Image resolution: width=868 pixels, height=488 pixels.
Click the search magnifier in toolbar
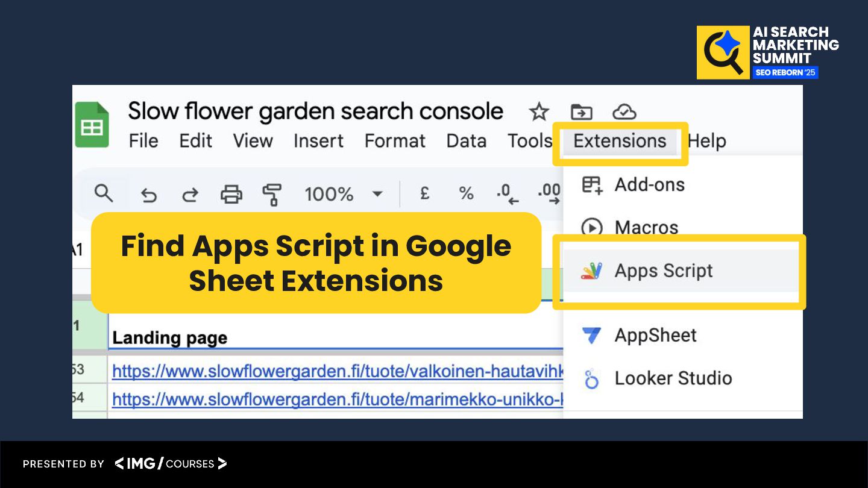(104, 193)
